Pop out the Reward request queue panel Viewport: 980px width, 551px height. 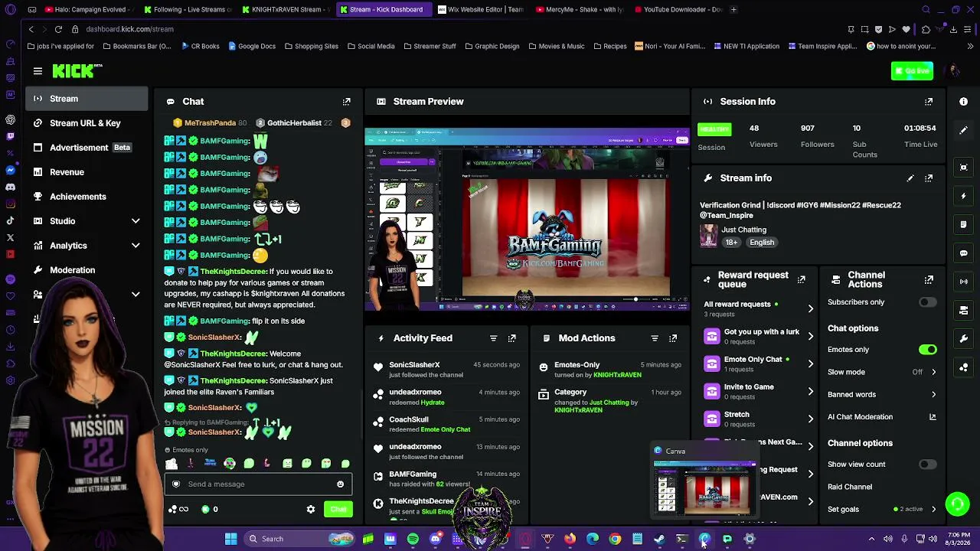pyautogui.click(x=802, y=279)
